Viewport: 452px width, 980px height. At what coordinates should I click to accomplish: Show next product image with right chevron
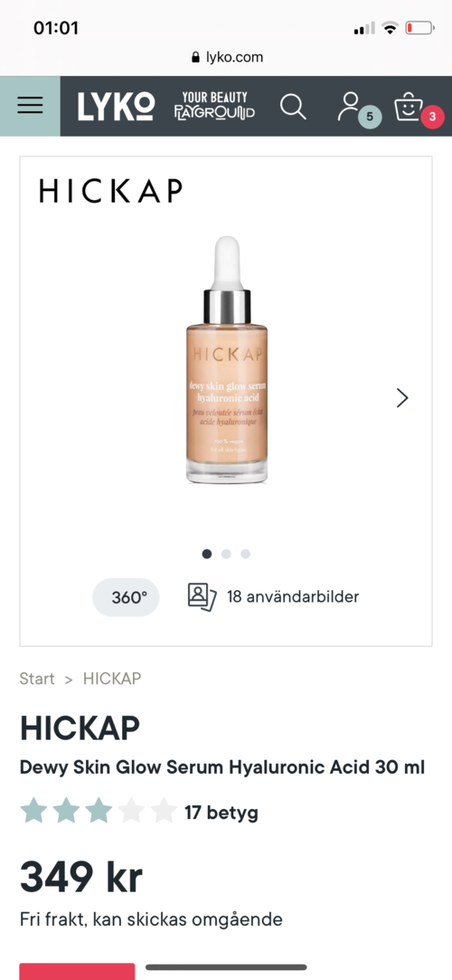(402, 397)
